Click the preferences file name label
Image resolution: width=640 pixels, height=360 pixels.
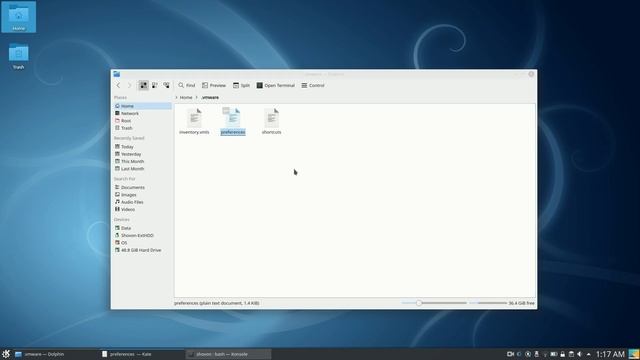(233, 132)
